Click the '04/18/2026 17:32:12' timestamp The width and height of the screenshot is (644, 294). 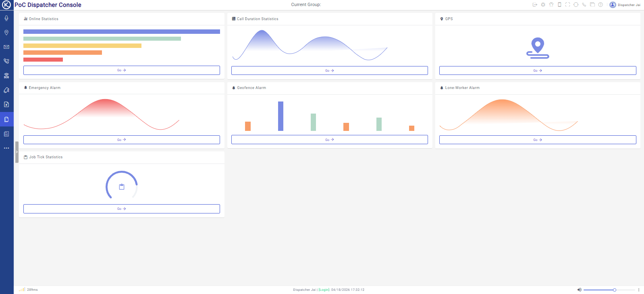pyautogui.click(x=348, y=290)
